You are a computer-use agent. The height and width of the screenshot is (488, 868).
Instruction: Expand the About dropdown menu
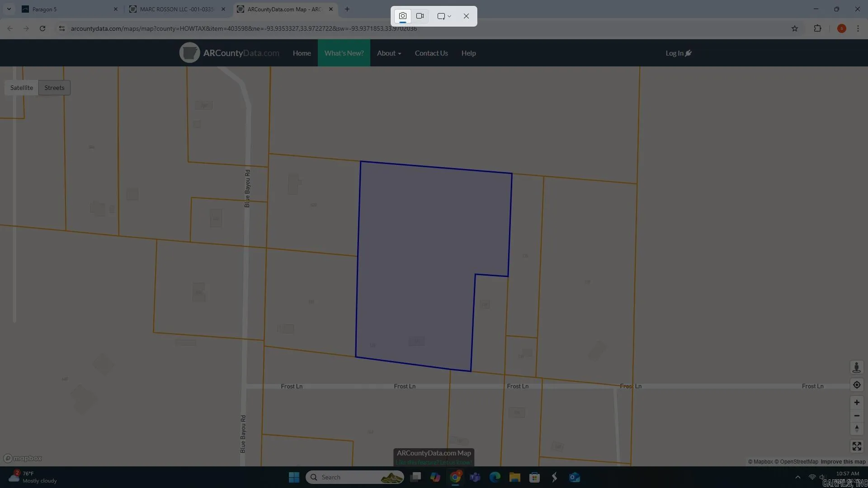389,53
